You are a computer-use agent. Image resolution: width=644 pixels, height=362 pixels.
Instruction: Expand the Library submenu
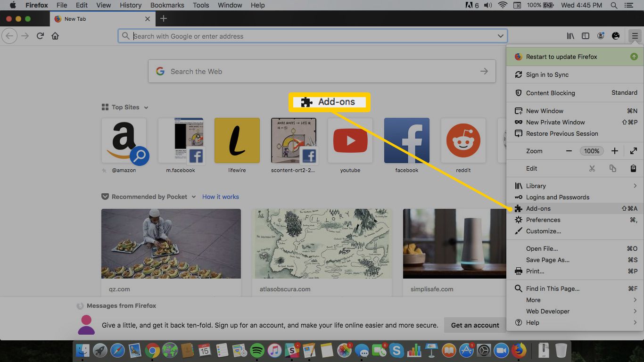click(575, 186)
